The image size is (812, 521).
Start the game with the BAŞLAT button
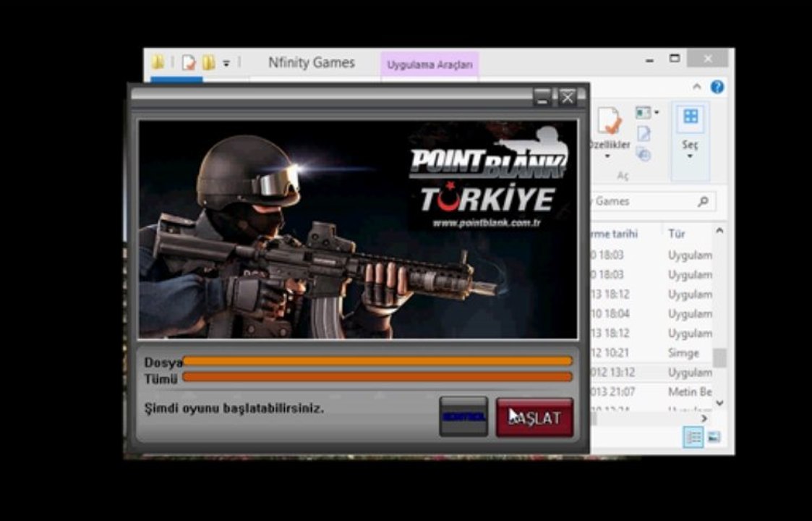(534, 418)
